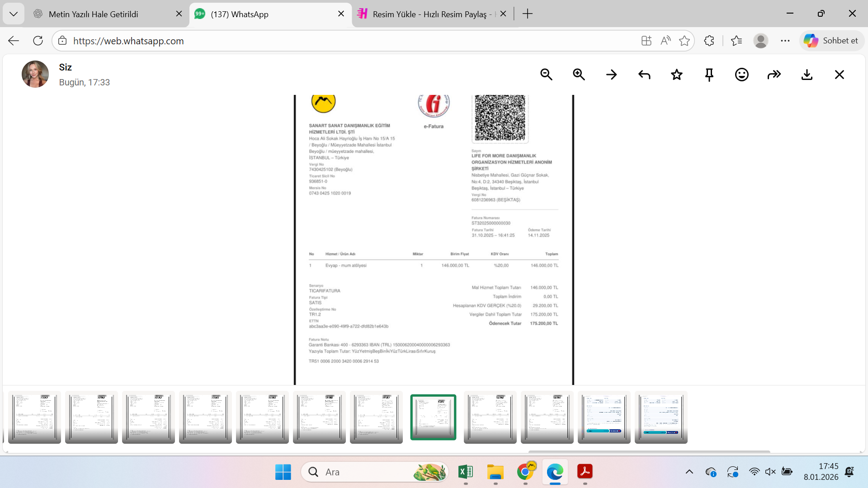Click the thumbnail strip horizontal scrollbar
868x488 pixels.
tap(649, 451)
